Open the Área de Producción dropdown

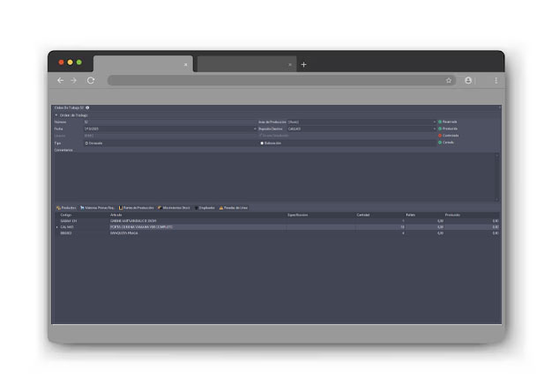click(434, 122)
